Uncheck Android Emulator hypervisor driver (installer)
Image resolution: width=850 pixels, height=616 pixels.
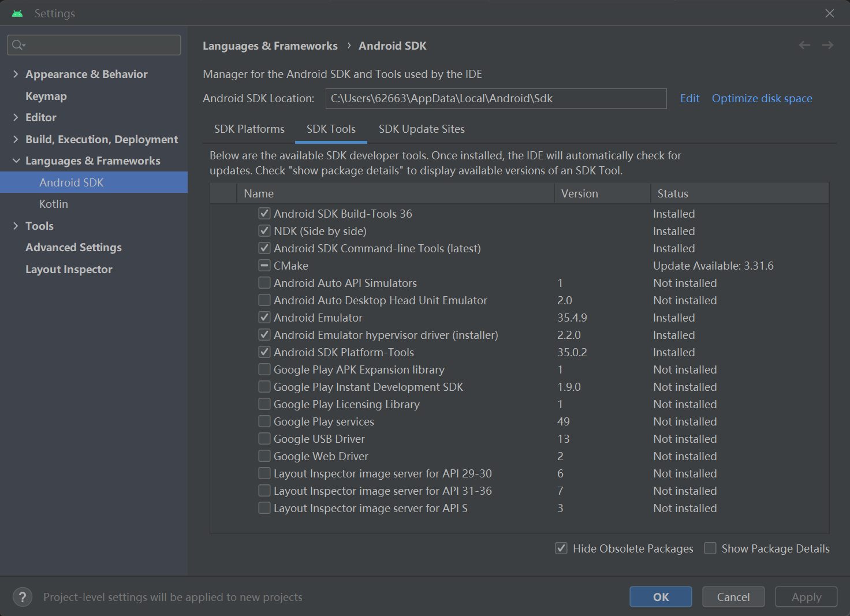point(264,335)
